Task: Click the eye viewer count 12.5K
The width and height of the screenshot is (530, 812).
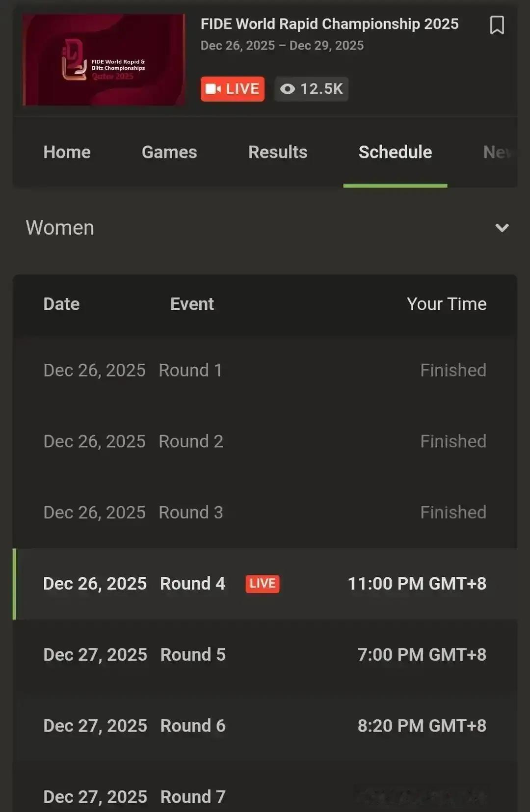Action: pos(311,89)
